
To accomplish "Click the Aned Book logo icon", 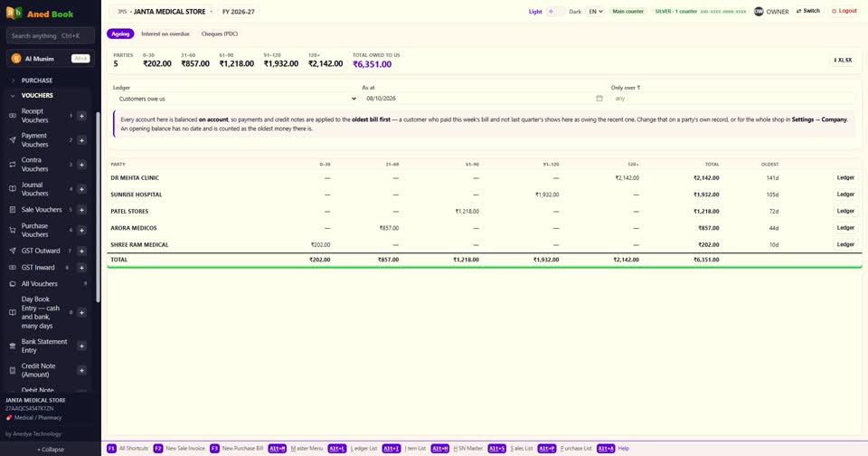I will click(14, 14).
